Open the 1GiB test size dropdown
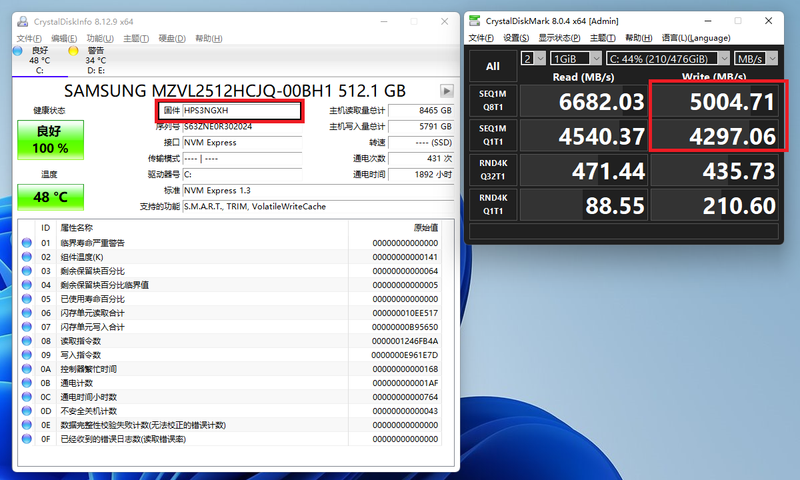Viewport: 800px width, 480px height. (x=576, y=58)
